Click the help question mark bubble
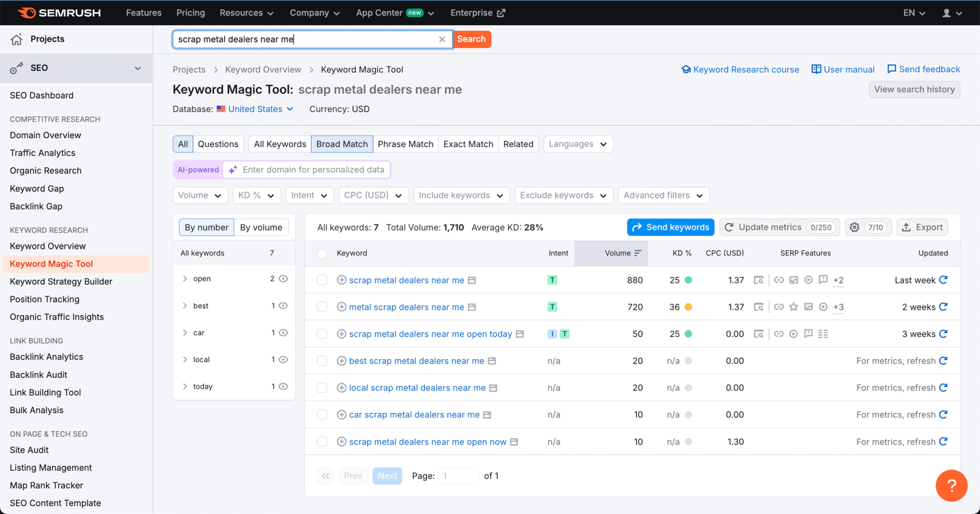Image resolution: width=980 pixels, height=514 pixels. point(951,486)
